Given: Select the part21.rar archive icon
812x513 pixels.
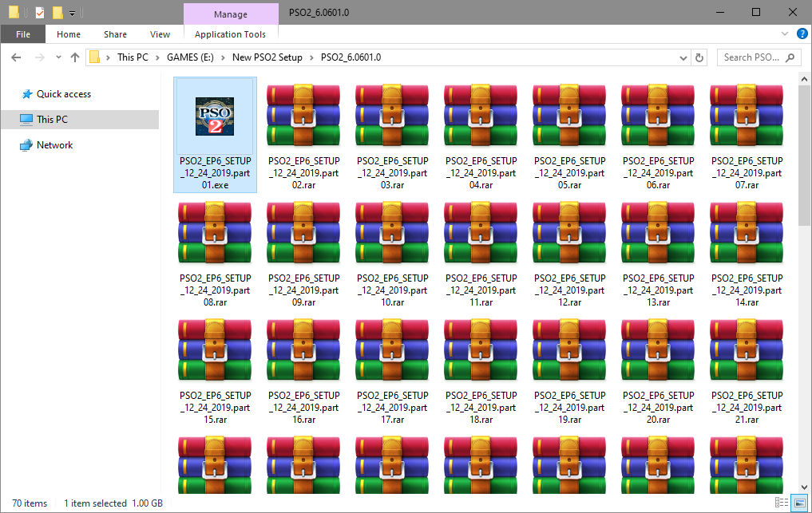Looking at the screenshot, I should [747, 350].
